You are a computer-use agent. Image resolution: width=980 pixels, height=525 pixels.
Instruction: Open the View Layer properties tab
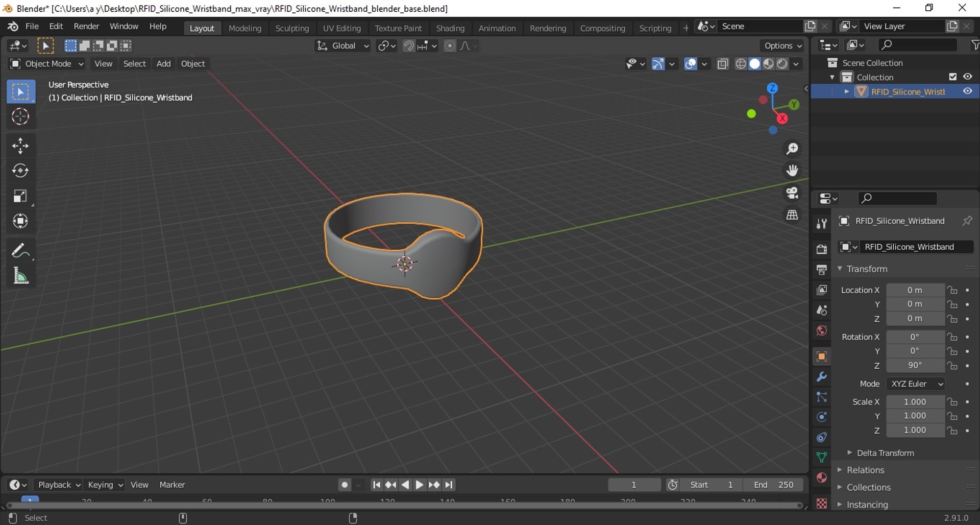click(x=821, y=290)
